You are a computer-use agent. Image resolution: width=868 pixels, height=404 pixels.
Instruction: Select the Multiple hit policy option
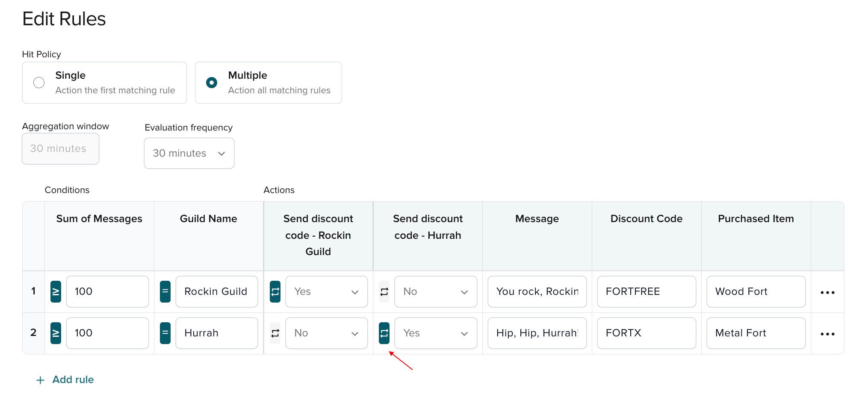click(212, 83)
